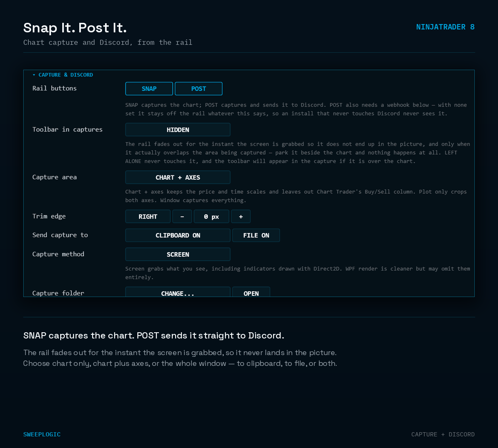498x448 pixels.
Task: Click the CAPTURE + DISCORD footer label
Action: click(x=443, y=434)
